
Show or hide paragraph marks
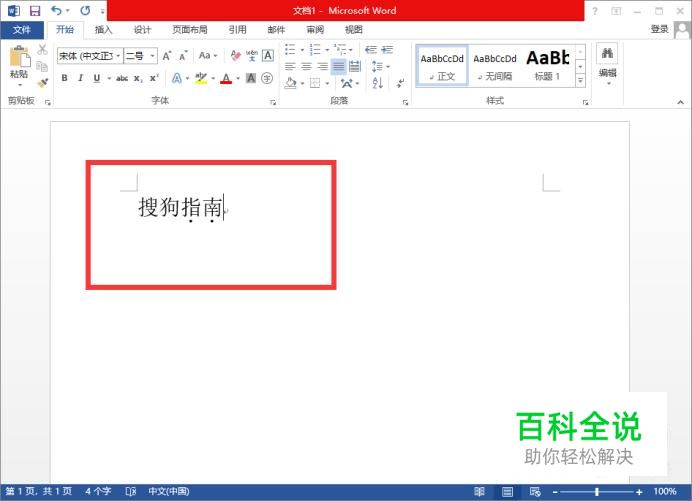400,83
